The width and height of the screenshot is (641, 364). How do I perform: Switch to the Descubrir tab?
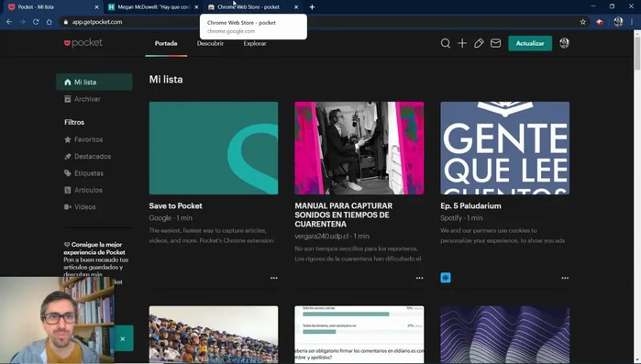(x=210, y=43)
